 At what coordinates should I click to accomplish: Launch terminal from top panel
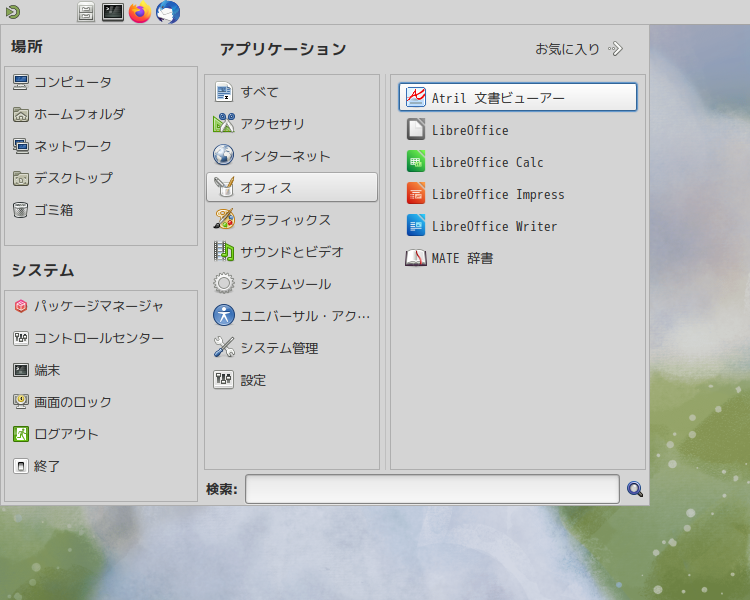point(113,12)
